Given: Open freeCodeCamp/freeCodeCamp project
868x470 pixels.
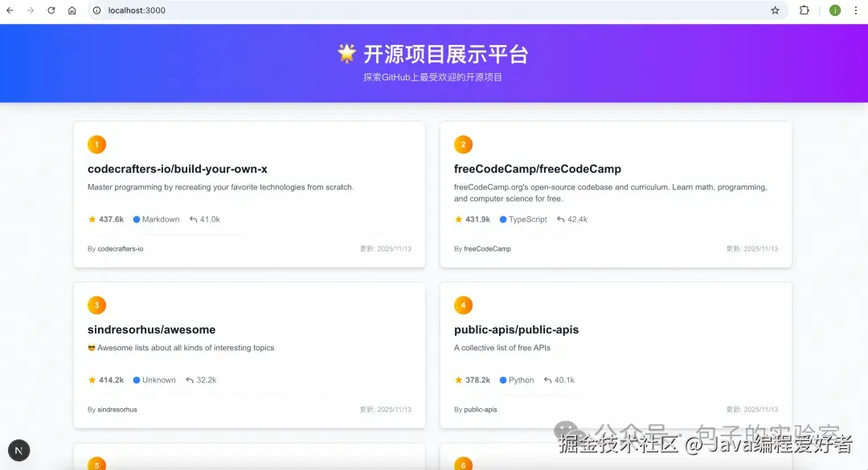Looking at the screenshot, I should pos(538,169).
